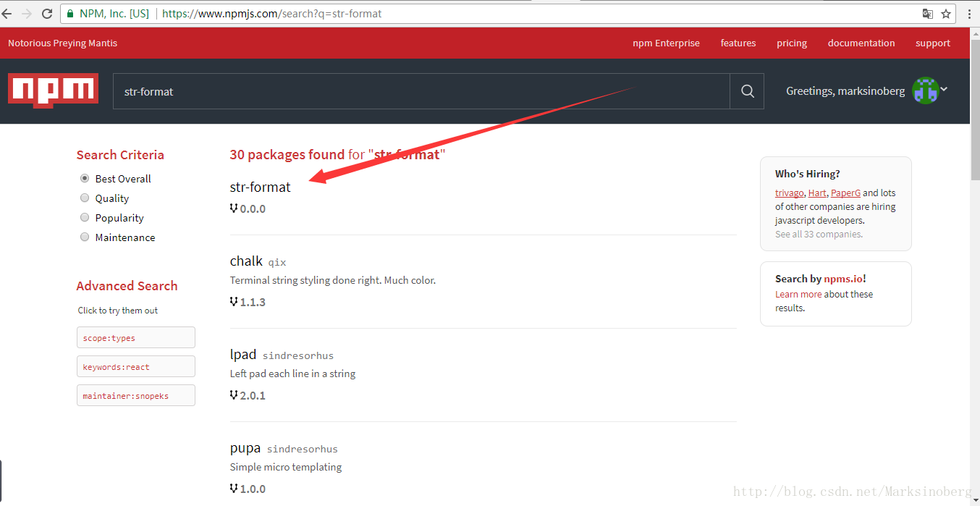980x506 pixels.
Task: Open the translate page icon
Action: click(x=928, y=14)
